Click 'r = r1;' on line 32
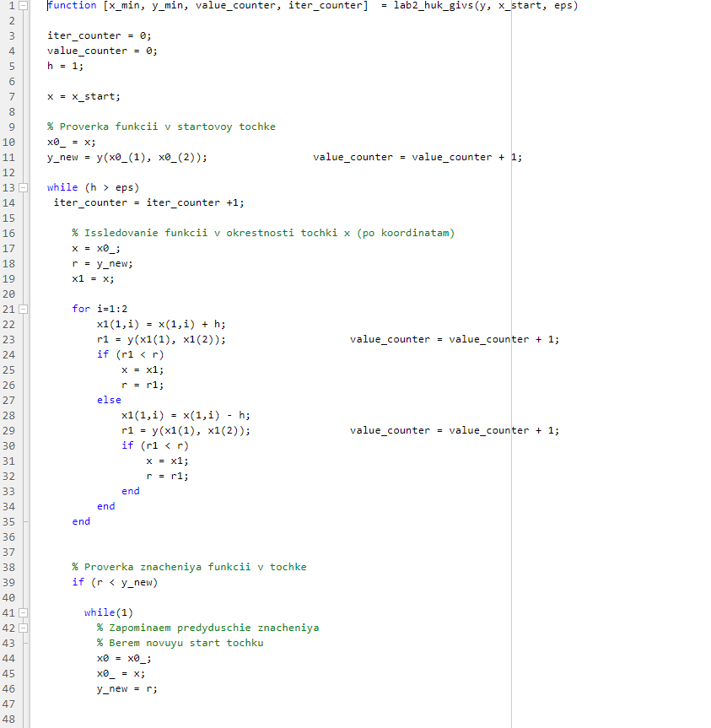Image resolution: width=711 pixels, height=728 pixels. pyautogui.click(x=167, y=477)
